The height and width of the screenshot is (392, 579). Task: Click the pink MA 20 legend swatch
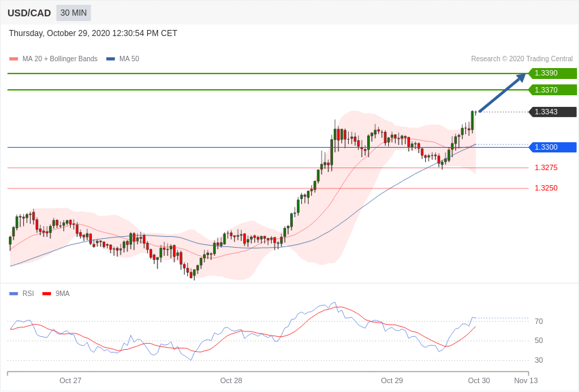point(14,59)
